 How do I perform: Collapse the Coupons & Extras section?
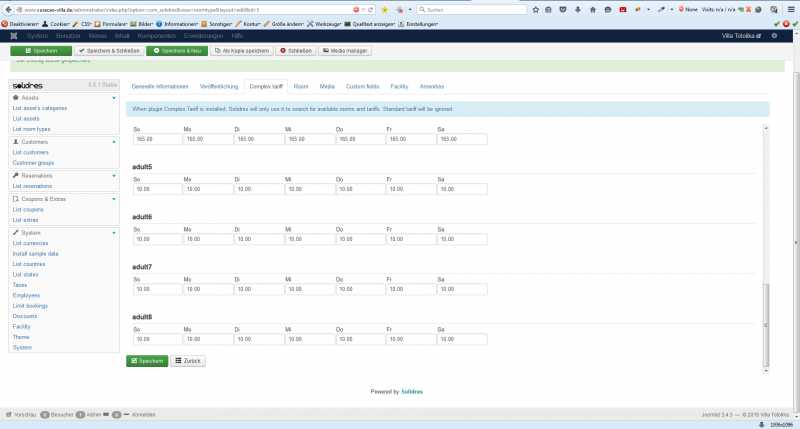point(113,198)
